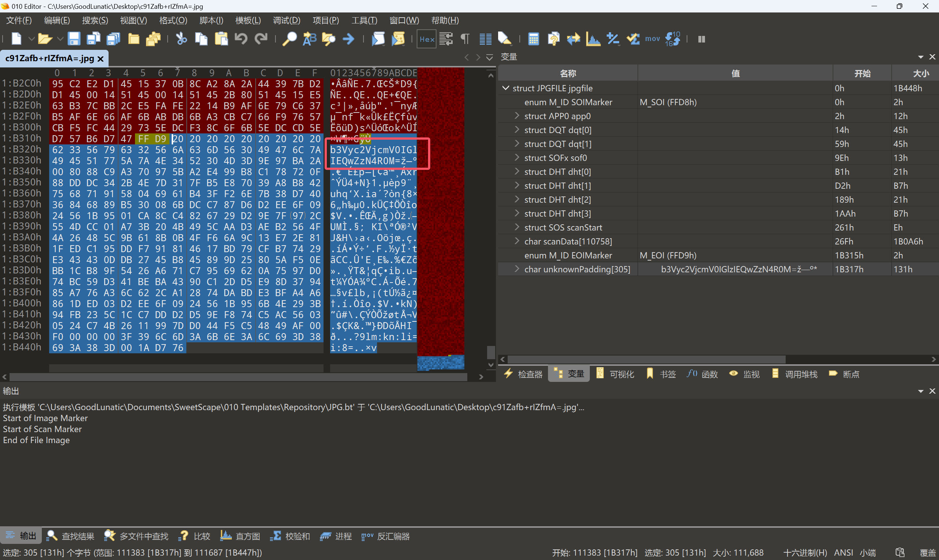Screen dimensions: 939x560
Task: Open Find with the magnifier icon
Action: coord(290,39)
